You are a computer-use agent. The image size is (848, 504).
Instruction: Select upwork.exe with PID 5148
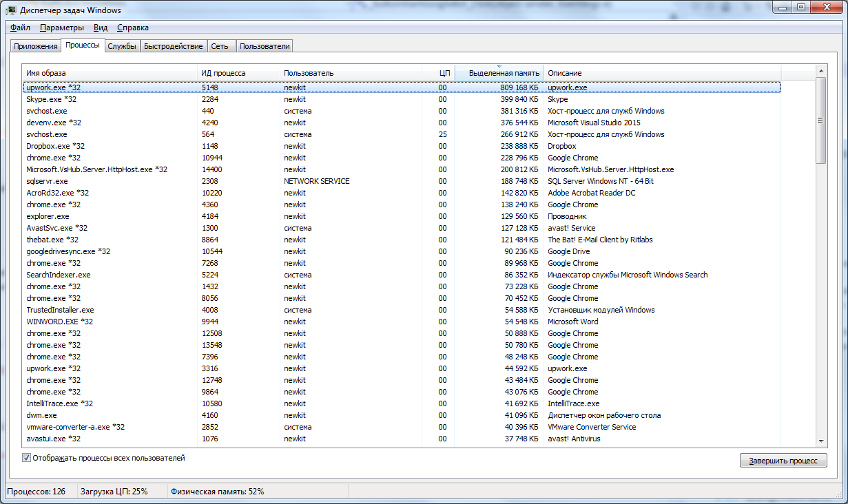point(402,87)
